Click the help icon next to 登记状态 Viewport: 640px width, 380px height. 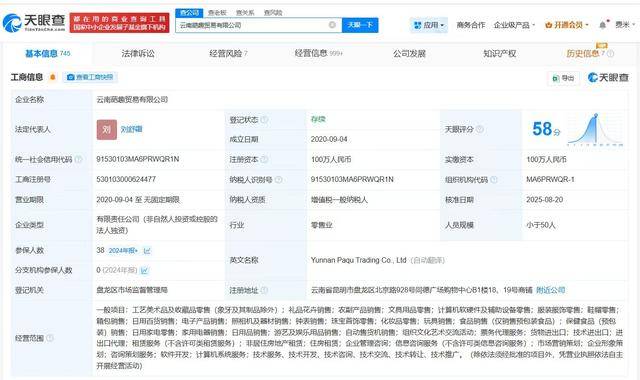point(264,120)
